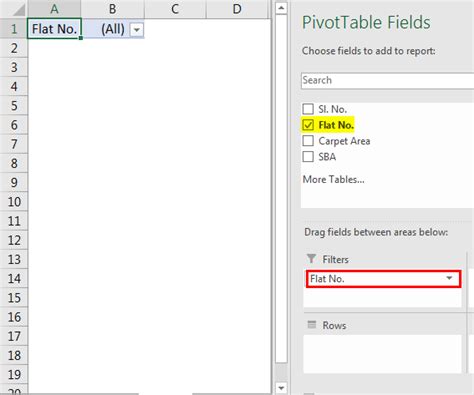This screenshot has width=474, height=395.
Task: Click the Search fields box
Action: [387, 81]
